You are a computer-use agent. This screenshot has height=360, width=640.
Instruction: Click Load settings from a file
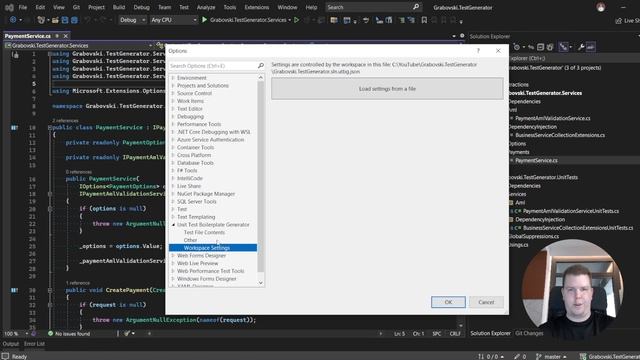click(x=387, y=89)
